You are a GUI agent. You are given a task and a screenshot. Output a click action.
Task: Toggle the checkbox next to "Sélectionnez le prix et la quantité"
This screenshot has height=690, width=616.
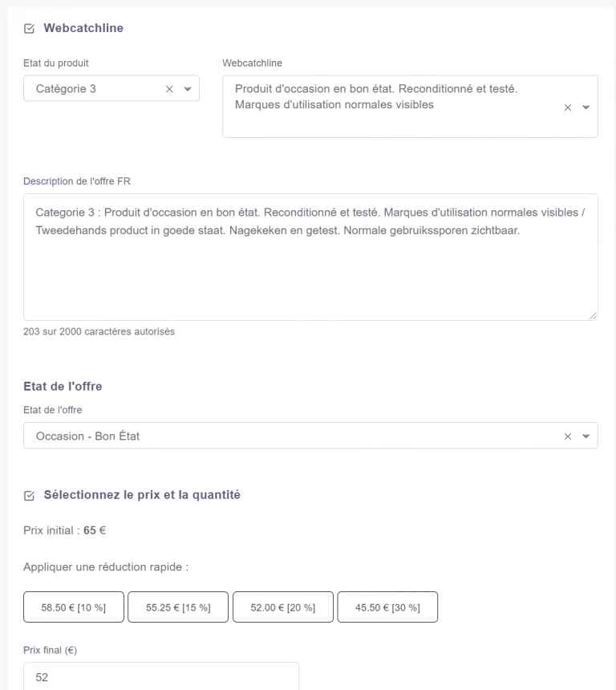coord(30,496)
